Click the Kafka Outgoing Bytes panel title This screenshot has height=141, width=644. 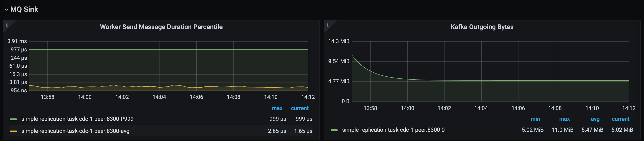(482, 27)
